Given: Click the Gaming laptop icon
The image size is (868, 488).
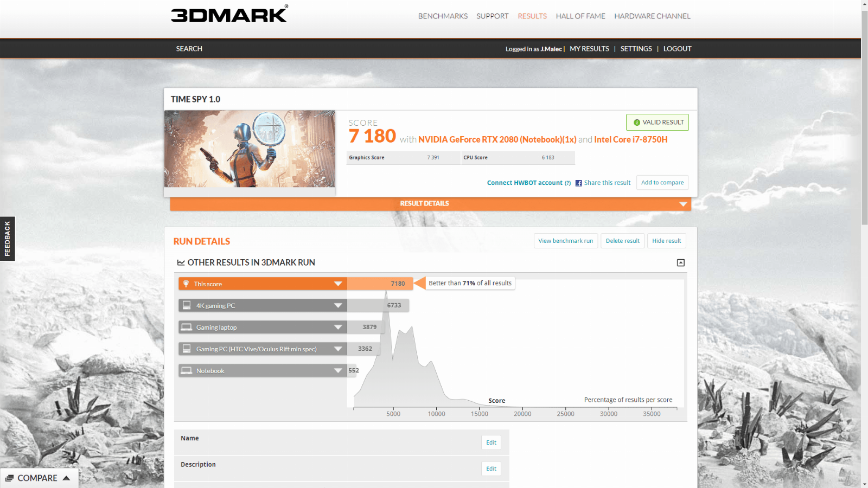Looking at the screenshot, I should 187,327.
